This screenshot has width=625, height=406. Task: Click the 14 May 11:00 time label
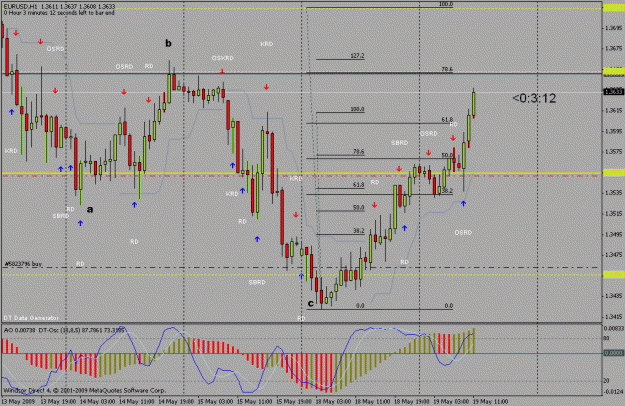click(137, 401)
